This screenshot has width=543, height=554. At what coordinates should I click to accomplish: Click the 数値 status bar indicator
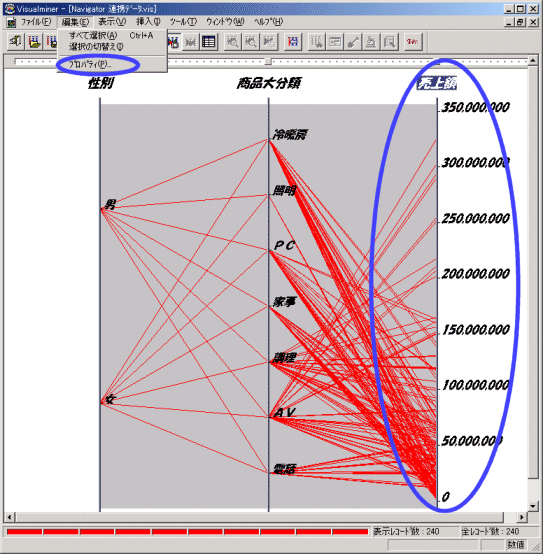click(x=516, y=544)
